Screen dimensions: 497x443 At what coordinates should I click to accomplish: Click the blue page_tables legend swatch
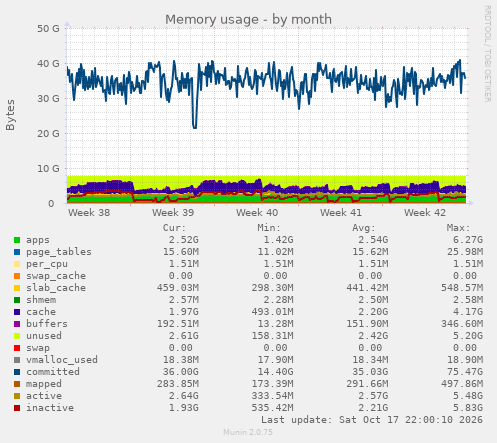pyautogui.click(x=17, y=252)
